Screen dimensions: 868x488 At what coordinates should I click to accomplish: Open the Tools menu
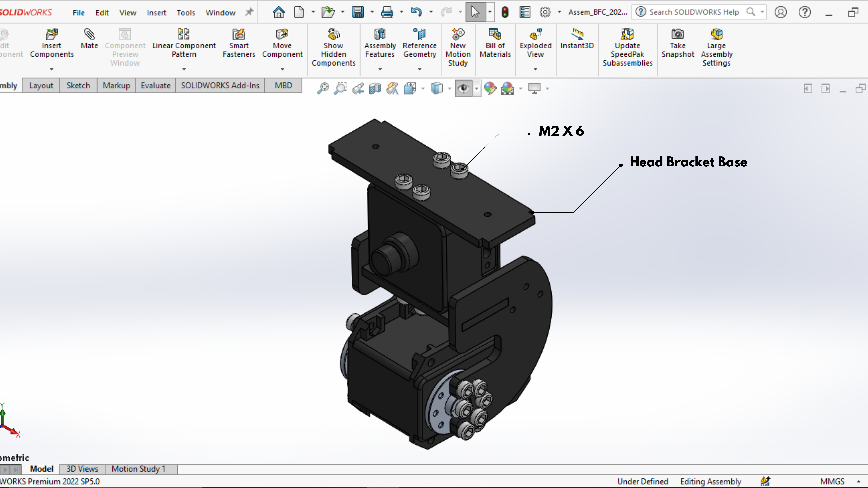click(x=186, y=13)
